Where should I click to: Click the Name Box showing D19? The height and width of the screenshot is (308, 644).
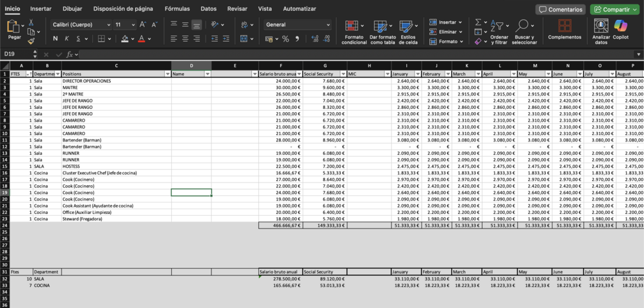coord(17,54)
